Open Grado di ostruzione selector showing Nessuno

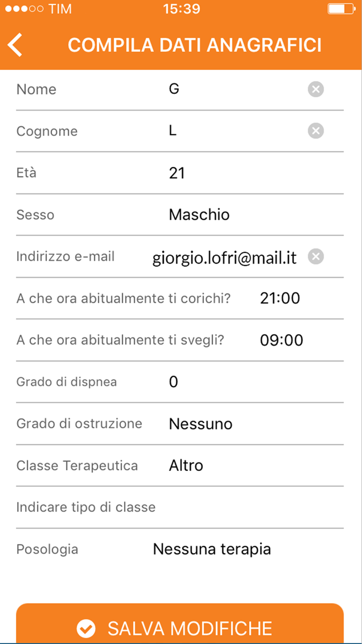201,424
